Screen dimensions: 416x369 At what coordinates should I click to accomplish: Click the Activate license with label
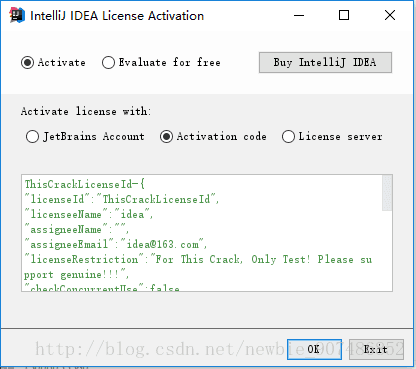(86, 111)
